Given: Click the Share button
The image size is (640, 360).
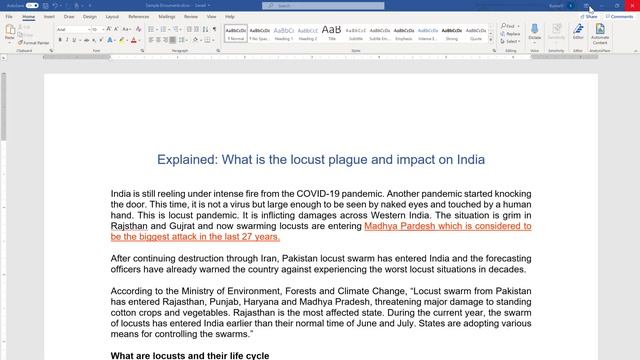Looking at the screenshot, I should pyautogui.click(x=589, y=17).
